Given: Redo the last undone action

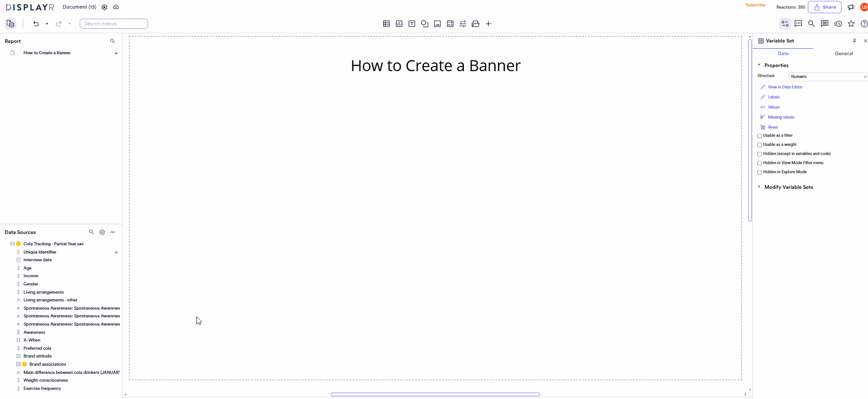Looking at the screenshot, I should coord(59,24).
